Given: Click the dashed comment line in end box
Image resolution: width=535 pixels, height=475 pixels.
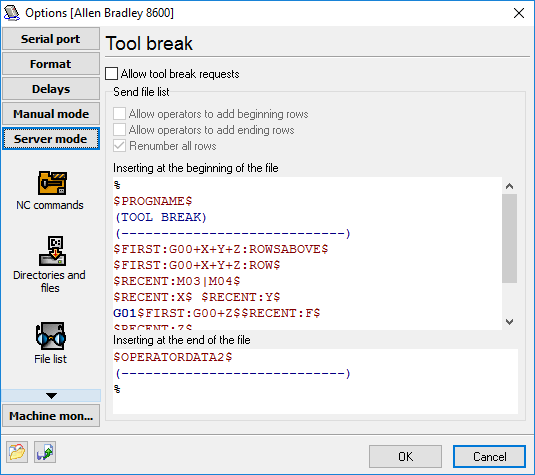Looking at the screenshot, I should pos(233,373).
